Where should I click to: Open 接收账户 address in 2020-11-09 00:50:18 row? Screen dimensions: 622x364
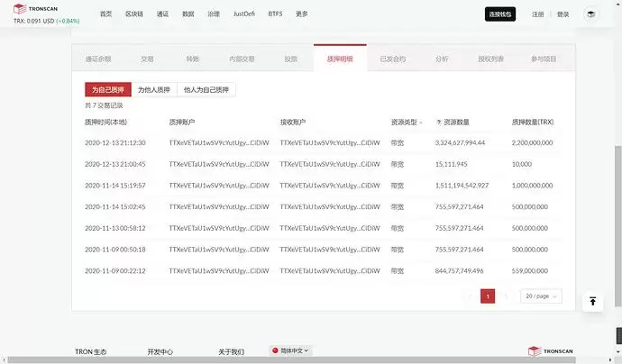click(x=330, y=250)
